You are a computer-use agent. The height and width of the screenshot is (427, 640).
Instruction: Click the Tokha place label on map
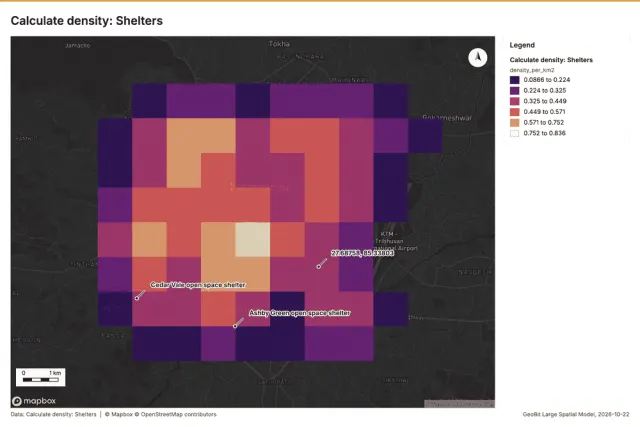point(279,44)
